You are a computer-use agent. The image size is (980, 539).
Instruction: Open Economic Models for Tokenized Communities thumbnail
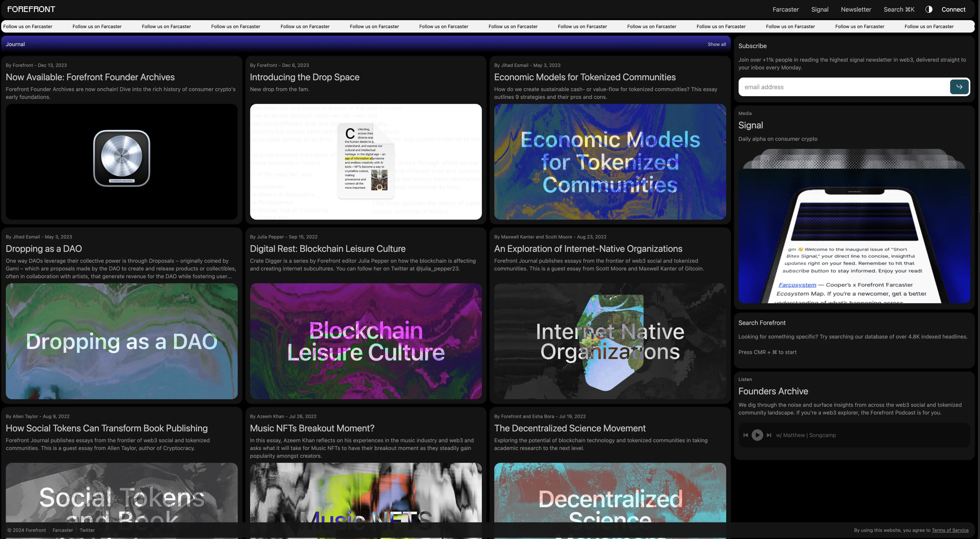coord(609,162)
